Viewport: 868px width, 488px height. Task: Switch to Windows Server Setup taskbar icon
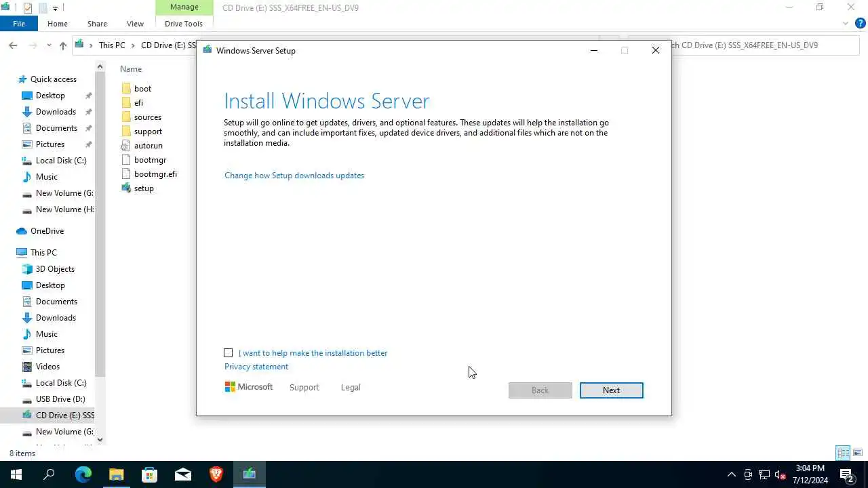click(250, 474)
